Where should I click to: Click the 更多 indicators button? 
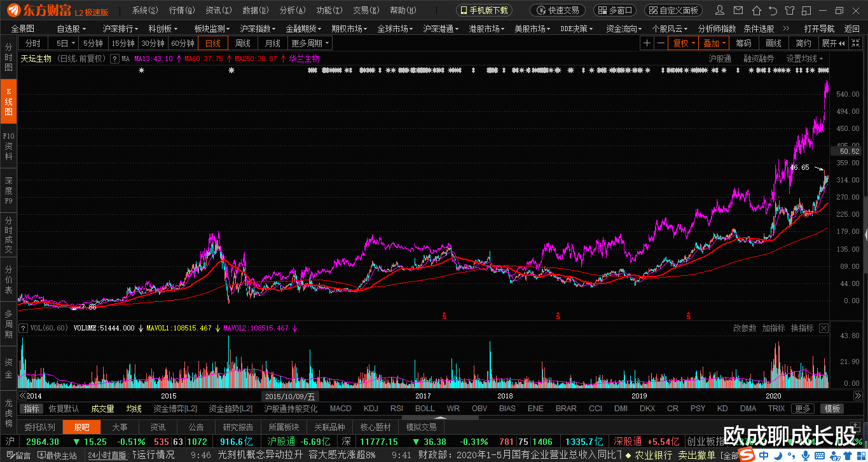pos(803,409)
